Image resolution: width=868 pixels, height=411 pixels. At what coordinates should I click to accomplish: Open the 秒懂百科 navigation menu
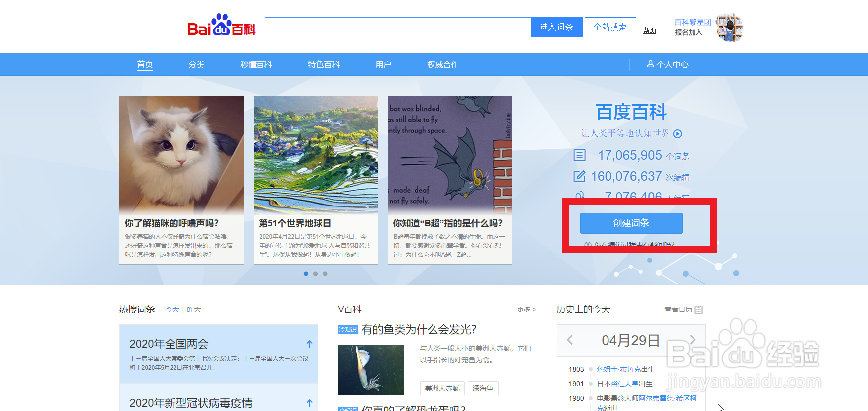tap(256, 64)
